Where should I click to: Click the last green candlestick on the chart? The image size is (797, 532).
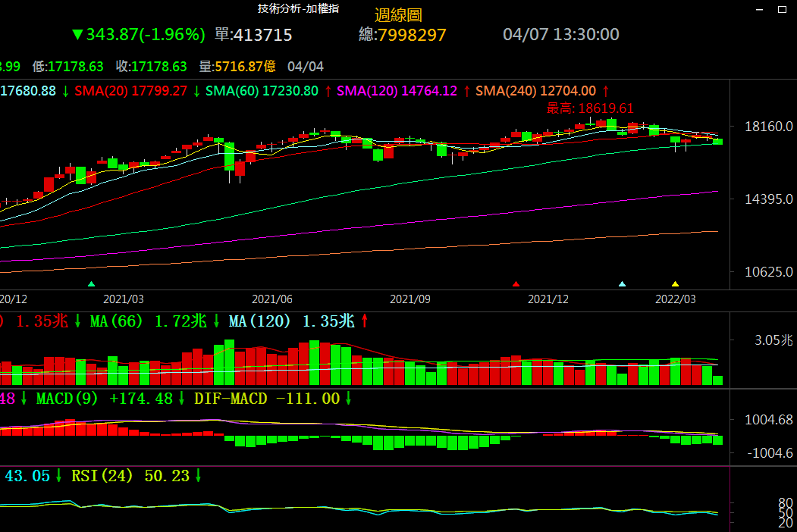[x=717, y=141]
